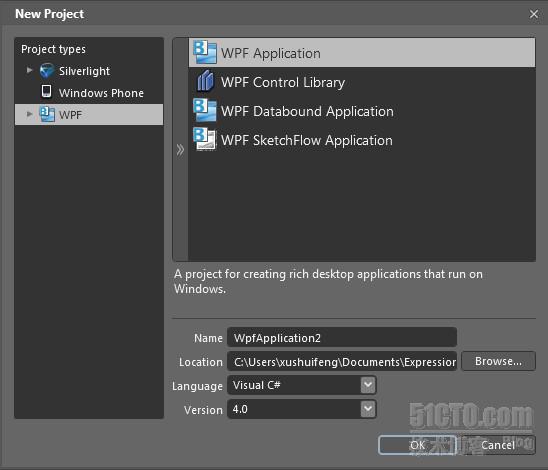Choose WPF Databound Application template text
Image resolution: width=548 pixels, height=470 pixels.
click(307, 111)
